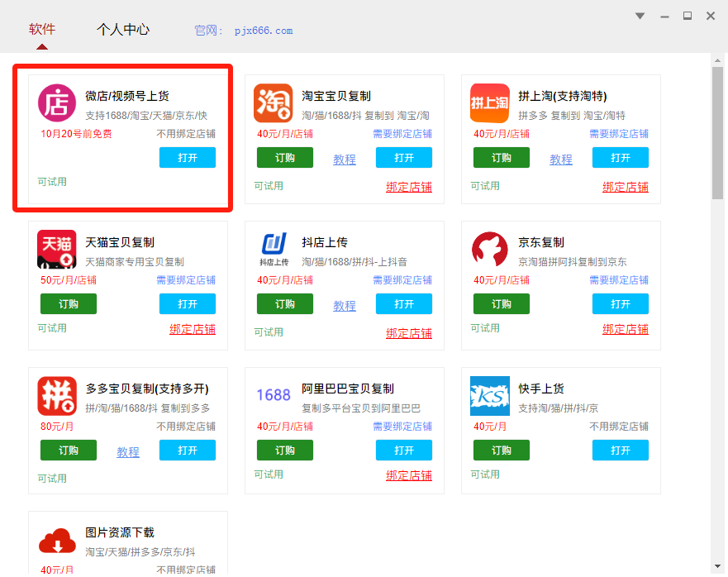Open 天猫宝贝复制 via 打开

pyautogui.click(x=188, y=304)
